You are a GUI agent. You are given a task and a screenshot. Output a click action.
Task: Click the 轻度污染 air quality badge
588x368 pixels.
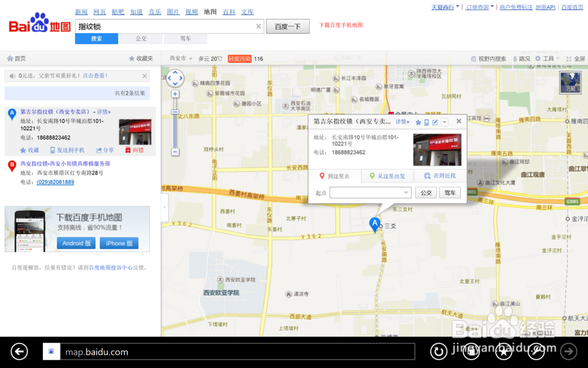tap(239, 58)
